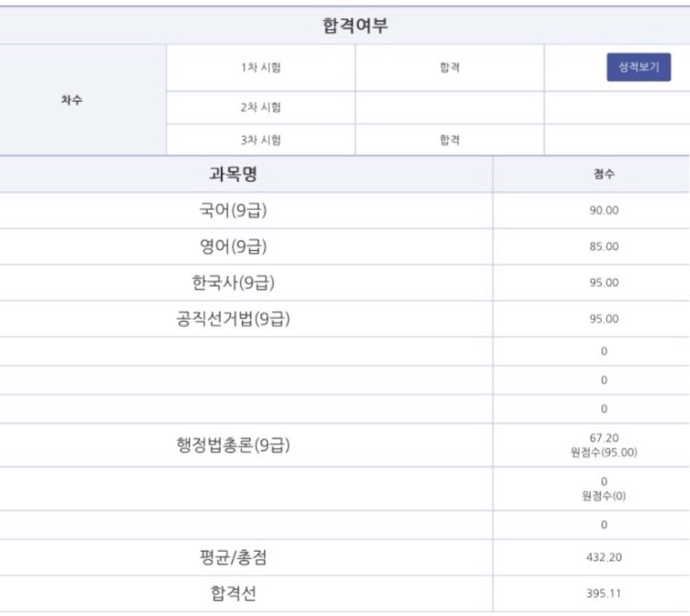Click the 평균/총점 row label

tap(234, 557)
